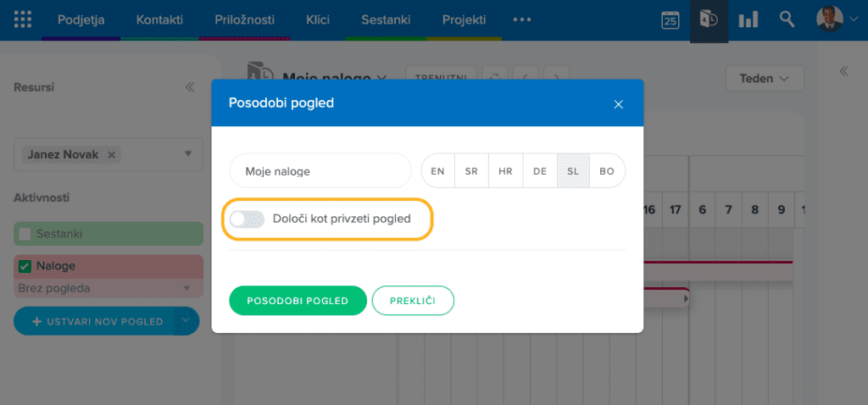Select the DE language option

point(540,171)
